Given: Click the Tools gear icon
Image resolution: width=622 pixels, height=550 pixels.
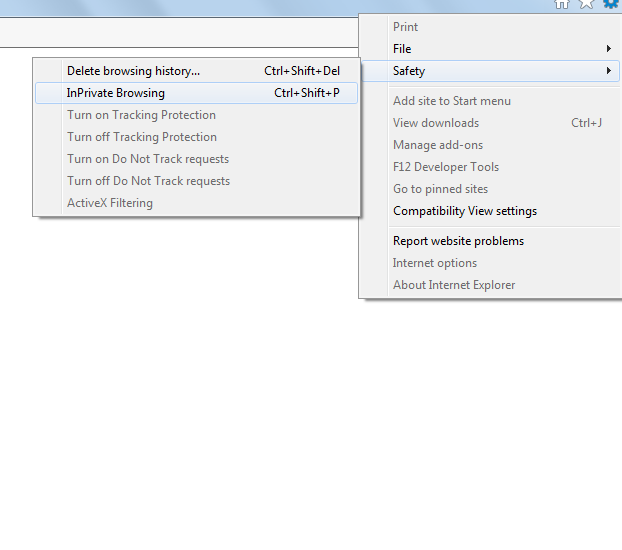Looking at the screenshot, I should point(610,4).
